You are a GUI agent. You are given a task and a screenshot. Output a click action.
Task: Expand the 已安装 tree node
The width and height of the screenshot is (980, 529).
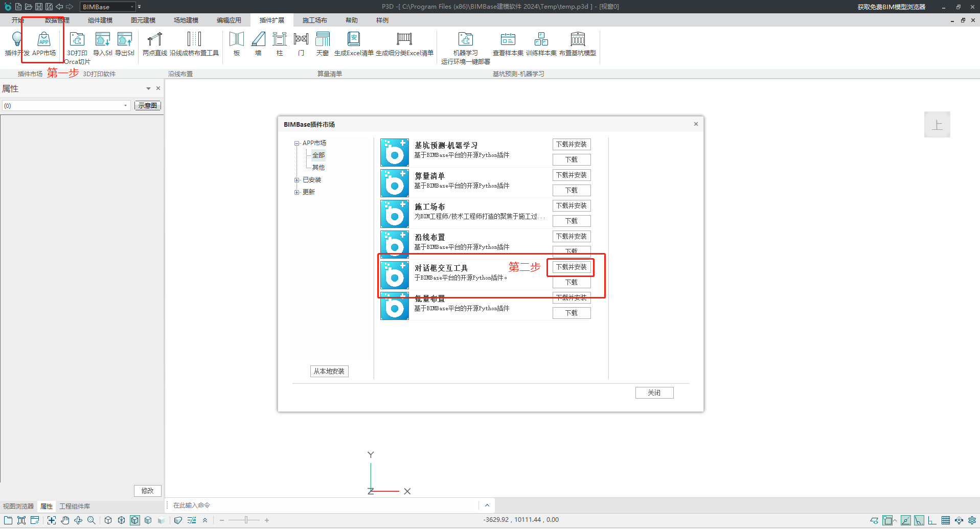click(297, 180)
